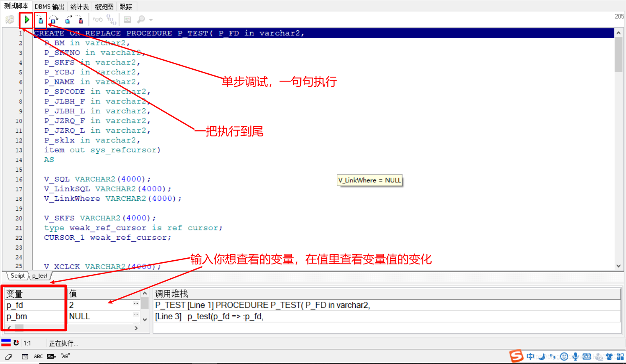Screen dimensions: 626x364
Task: Click the grayed monitor profiler icon
Action: [x=128, y=20]
